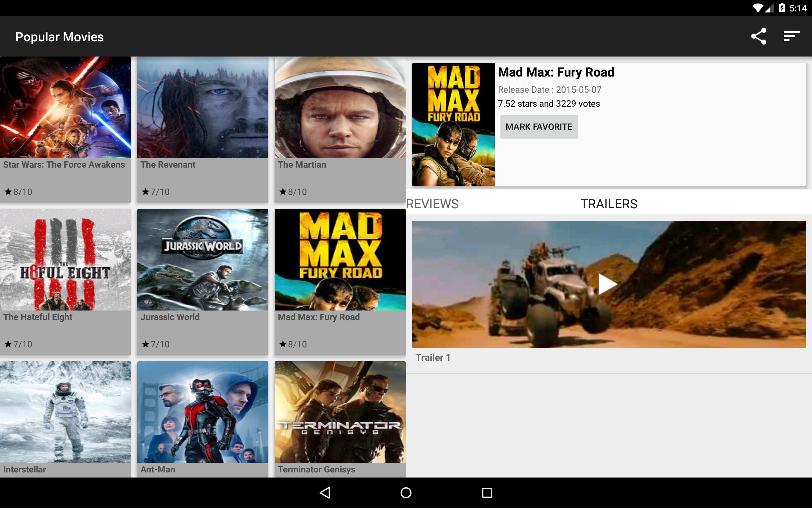
Task: Open The Hateful Eight movie poster
Action: point(65,260)
